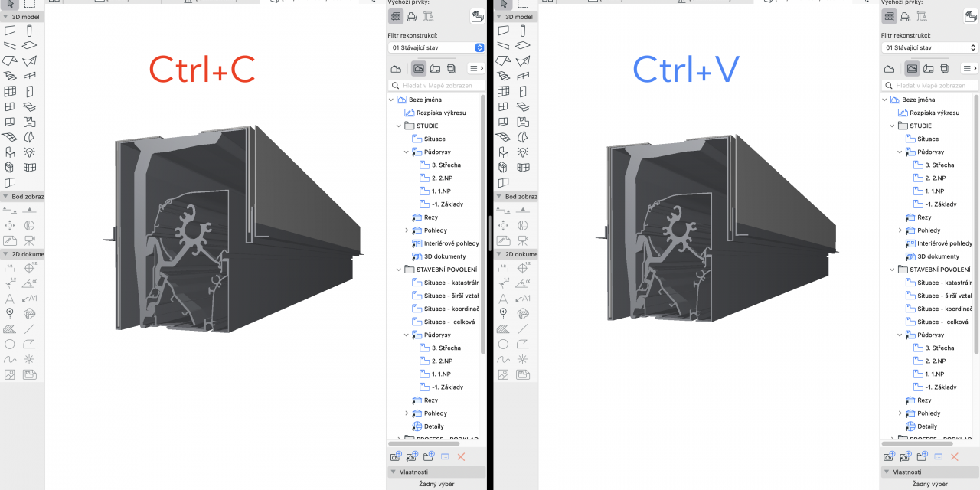
Task: Select the Skylight tool in left toolbox
Action: click(x=30, y=107)
